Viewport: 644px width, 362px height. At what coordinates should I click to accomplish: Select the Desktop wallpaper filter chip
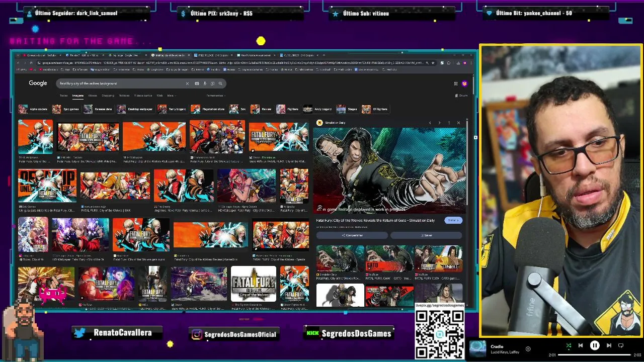(x=135, y=109)
